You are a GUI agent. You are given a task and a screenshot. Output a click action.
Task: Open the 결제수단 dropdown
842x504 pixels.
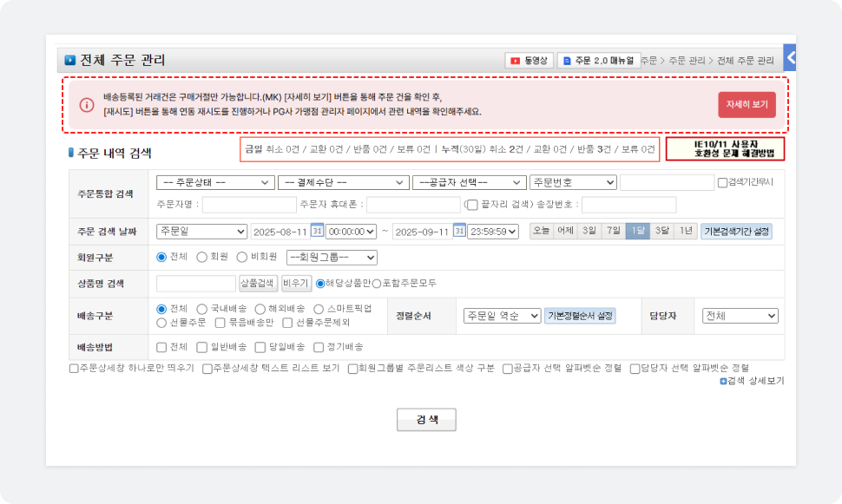click(343, 182)
